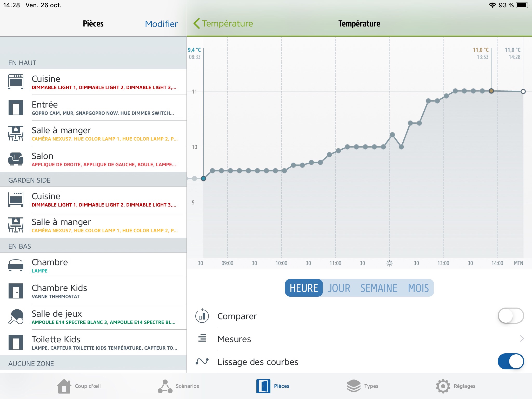Tap the AUCUNE ZONE header

click(93, 363)
